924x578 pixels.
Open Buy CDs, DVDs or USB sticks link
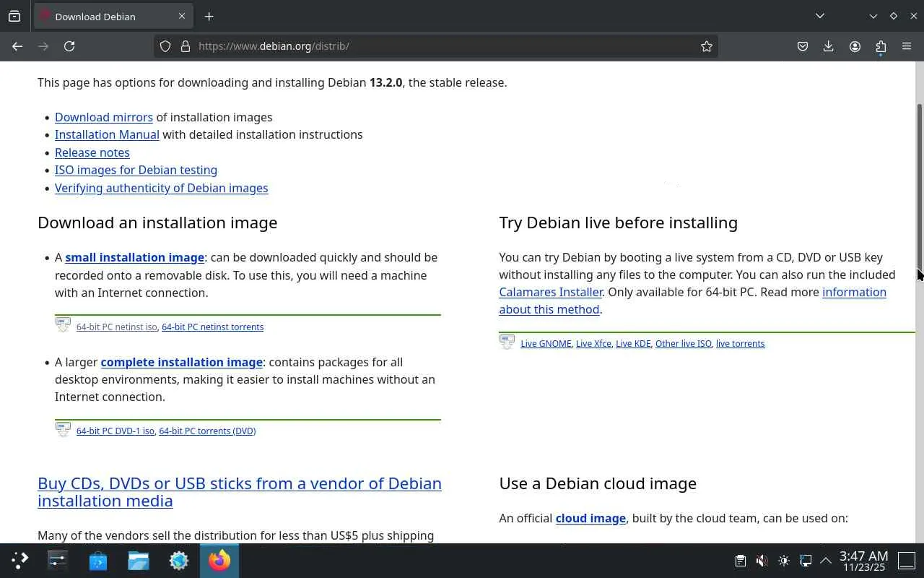pyautogui.click(x=240, y=492)
